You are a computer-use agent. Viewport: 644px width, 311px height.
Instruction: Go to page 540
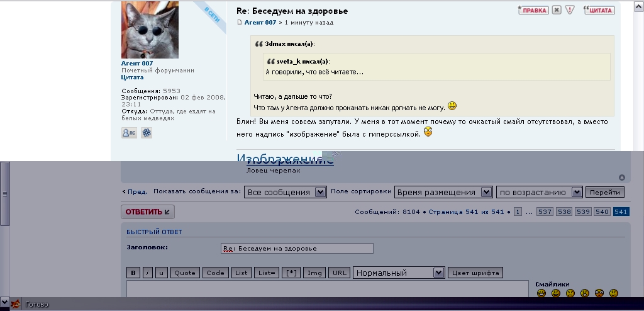(x=602, y=212)
